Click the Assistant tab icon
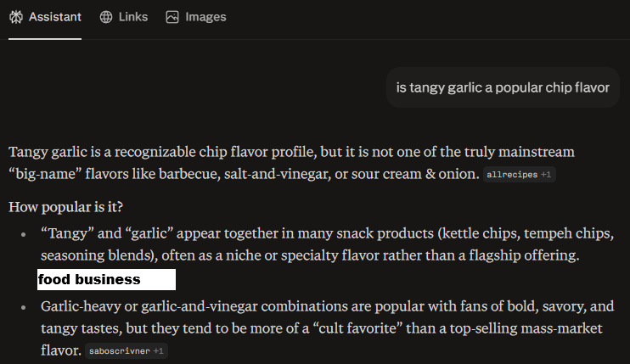630x364 pixels. 15,17
